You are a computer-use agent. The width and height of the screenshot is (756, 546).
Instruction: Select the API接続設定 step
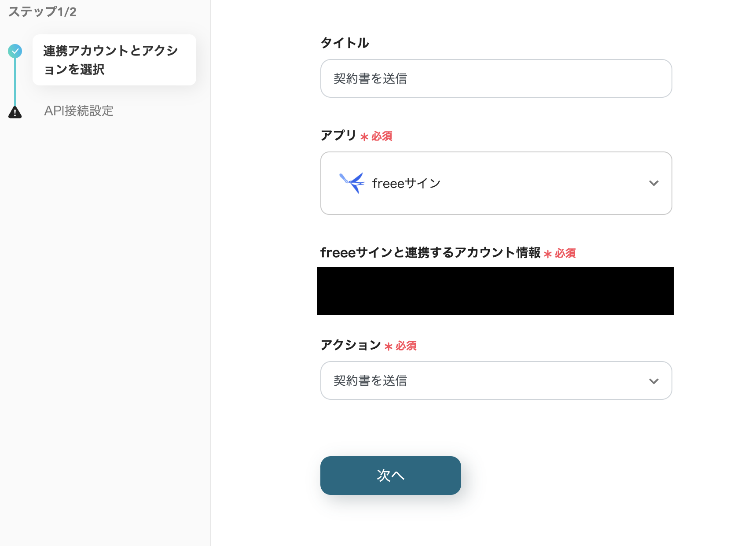[x=79, y=111]
